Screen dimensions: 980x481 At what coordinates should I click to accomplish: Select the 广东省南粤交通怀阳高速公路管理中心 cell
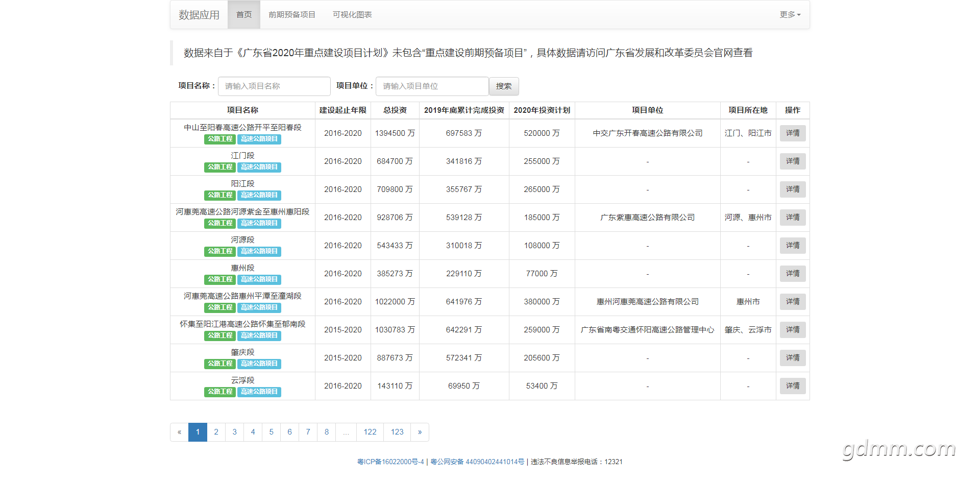point(648,330)
